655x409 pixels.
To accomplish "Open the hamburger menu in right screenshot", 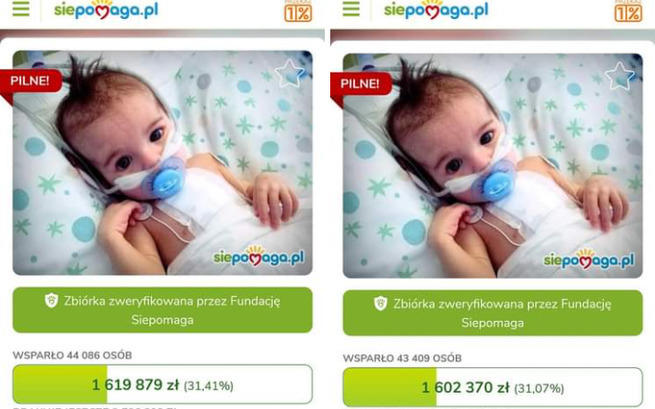I will pyautogui.click(x=351, y=8).
